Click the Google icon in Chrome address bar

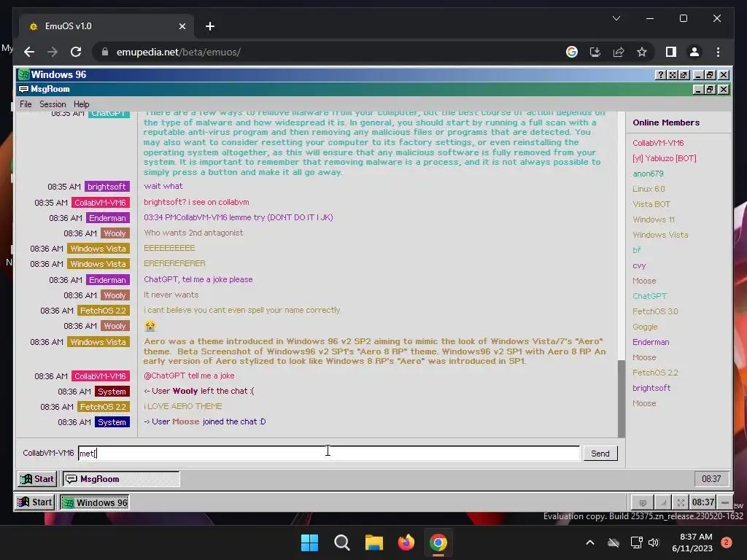572,52
